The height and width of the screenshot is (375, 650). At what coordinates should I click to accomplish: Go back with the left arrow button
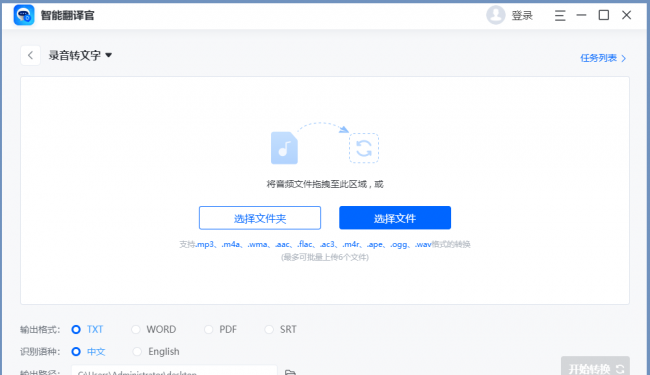pyautogui.click(x=30, y=55)
